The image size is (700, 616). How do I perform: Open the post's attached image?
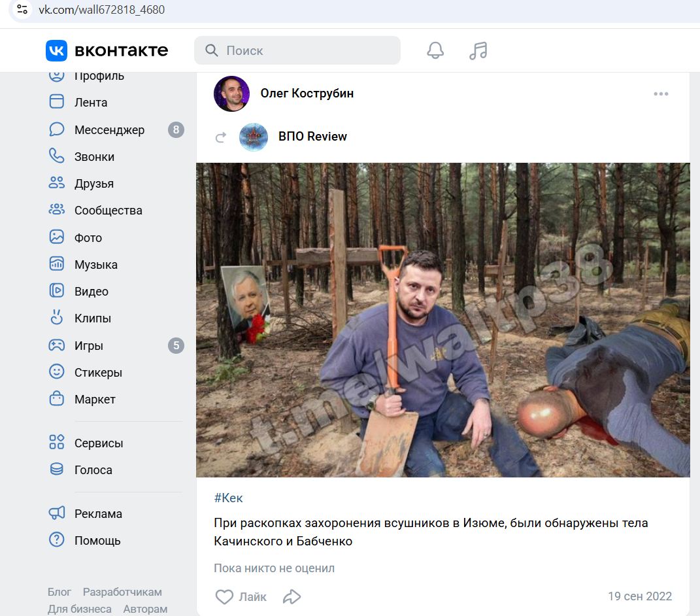click(443, 320)
